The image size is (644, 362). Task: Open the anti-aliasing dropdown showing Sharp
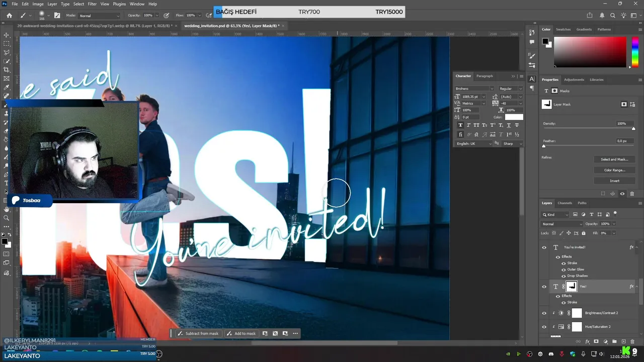click(512, 144)
